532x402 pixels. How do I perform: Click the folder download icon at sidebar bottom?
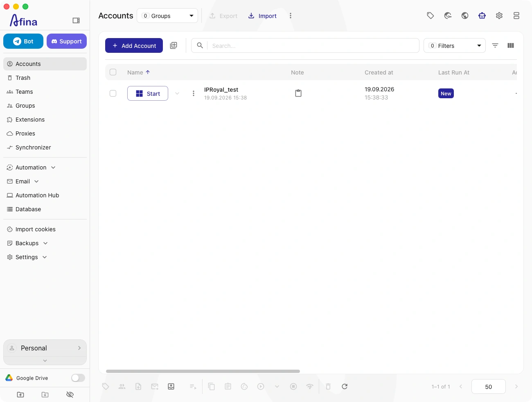(x=45, y=395)
